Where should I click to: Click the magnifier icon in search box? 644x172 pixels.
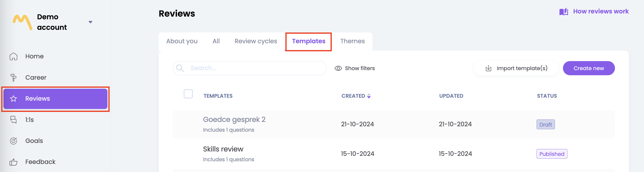180,68
